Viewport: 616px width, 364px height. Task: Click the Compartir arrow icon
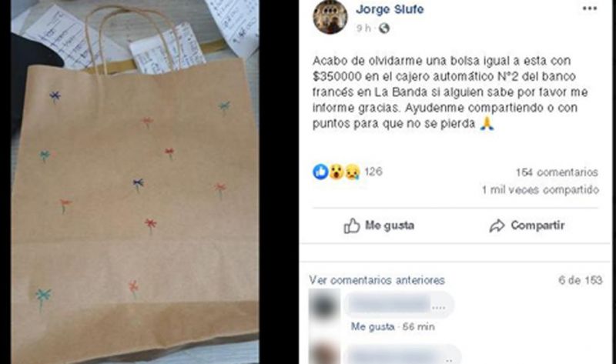497,225
